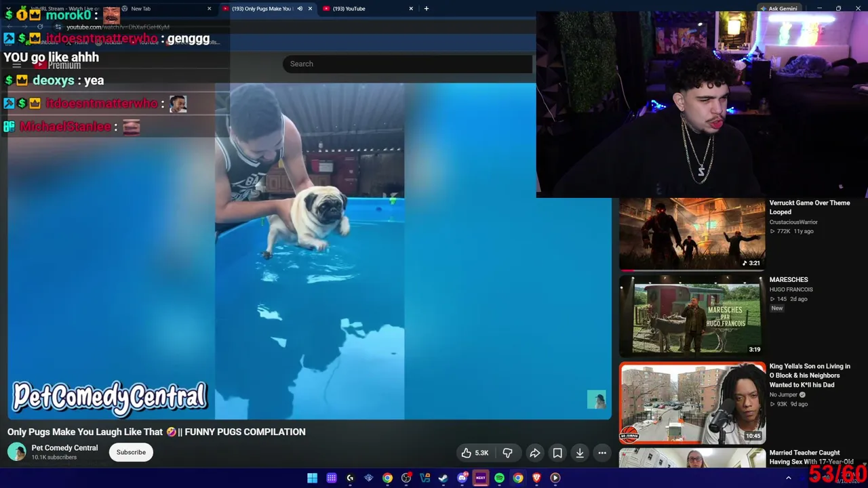Open the Verruckt Game Over Theme thumbnail
The height and width of the screenshot is (488, 868).
692,234
